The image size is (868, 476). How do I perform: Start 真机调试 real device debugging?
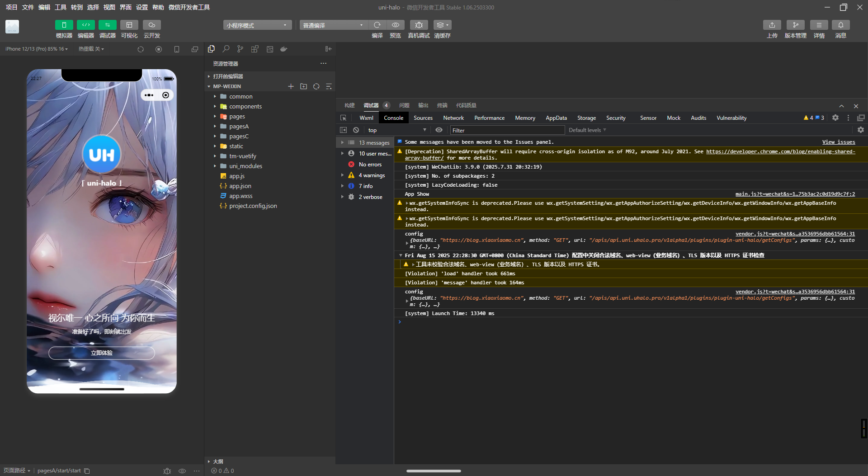(419, 25)
